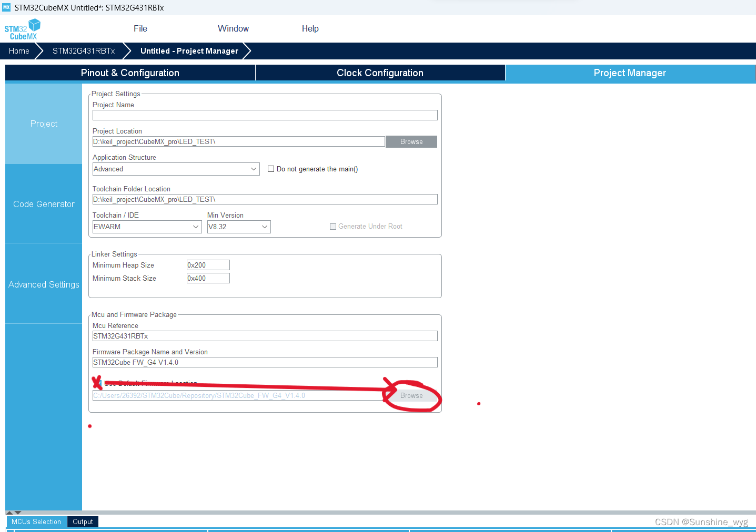756x532 pixels.
Task: Click the Linker Settings group label
Action: coord(114,254)
